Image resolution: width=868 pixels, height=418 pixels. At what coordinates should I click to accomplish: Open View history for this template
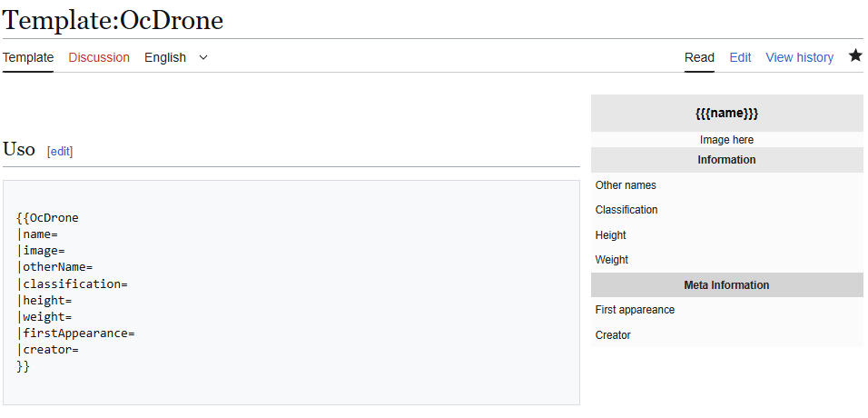pos(799,57)
